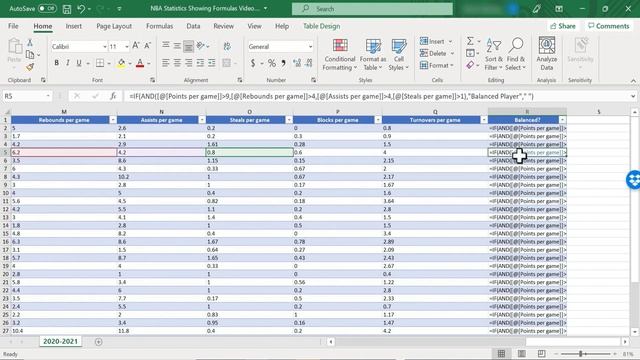Viewport: 640px width, 360px height.
Task: Toggle Center alignment for text
Action: coord(177,63)
